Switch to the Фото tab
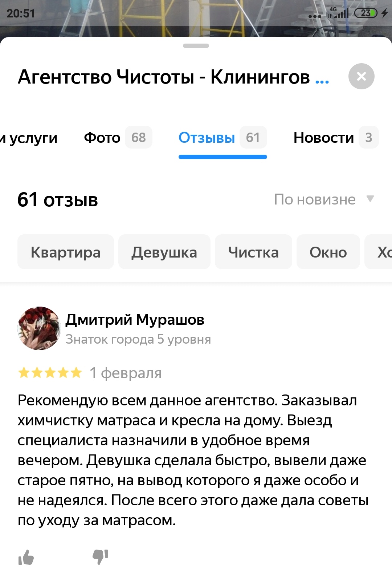 pos(118,137)
